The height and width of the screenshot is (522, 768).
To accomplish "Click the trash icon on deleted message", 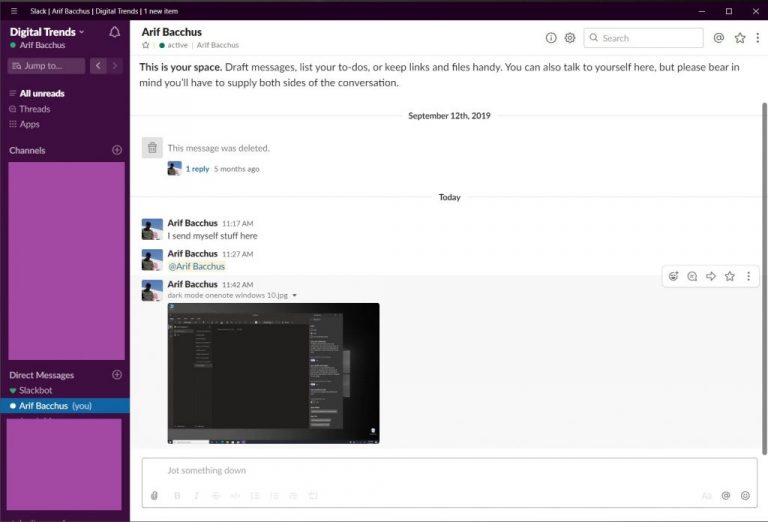I will click(x=152, y=147).
